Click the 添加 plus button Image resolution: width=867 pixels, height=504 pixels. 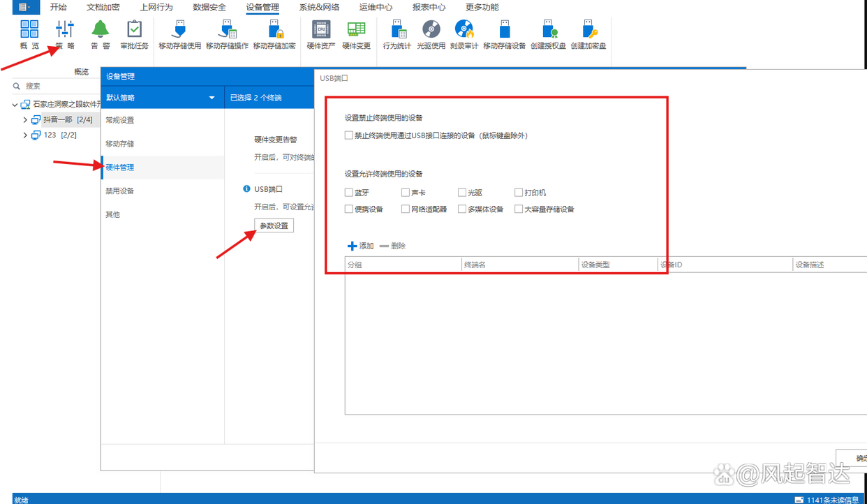(x=361, y=246)
